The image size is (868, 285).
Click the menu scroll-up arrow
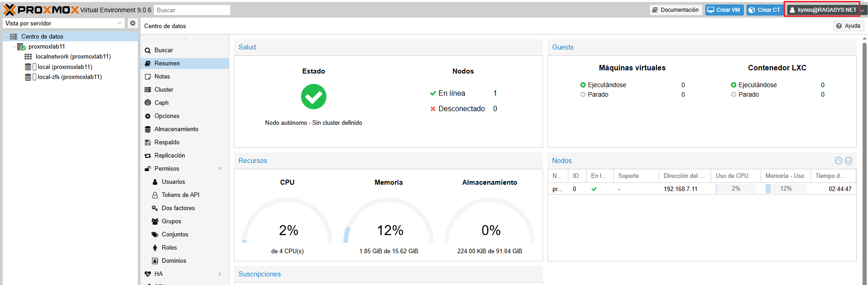[x=185, y=40]
